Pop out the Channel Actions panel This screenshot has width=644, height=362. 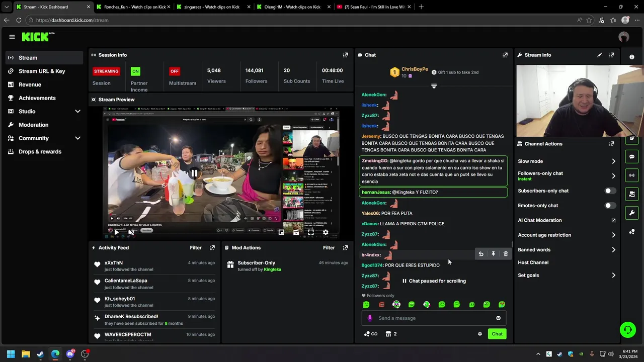coord(612,144)
